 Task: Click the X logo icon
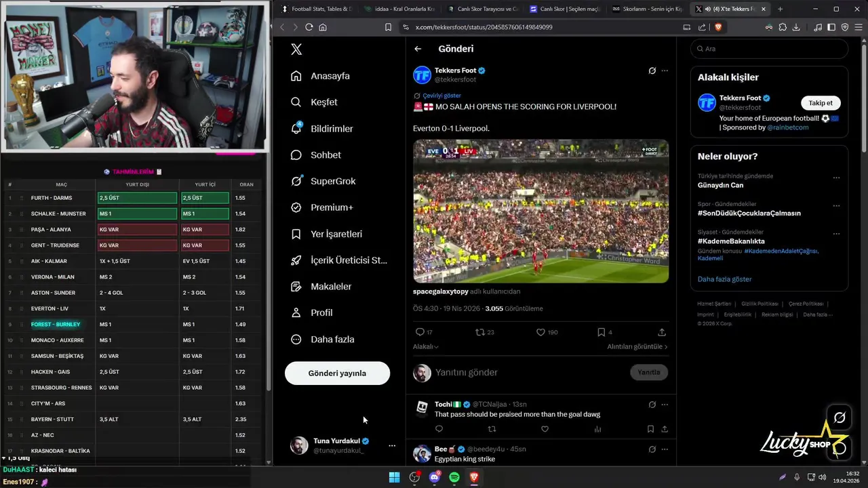(296, 49)
